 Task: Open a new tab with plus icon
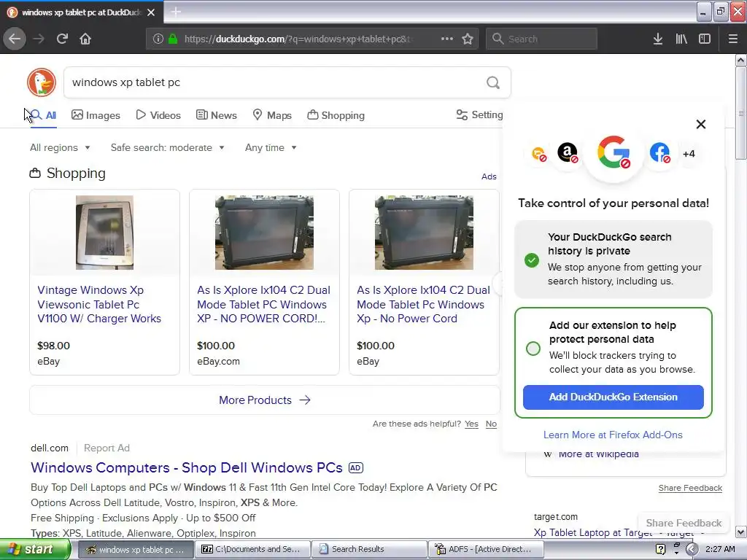coord(176,12)
